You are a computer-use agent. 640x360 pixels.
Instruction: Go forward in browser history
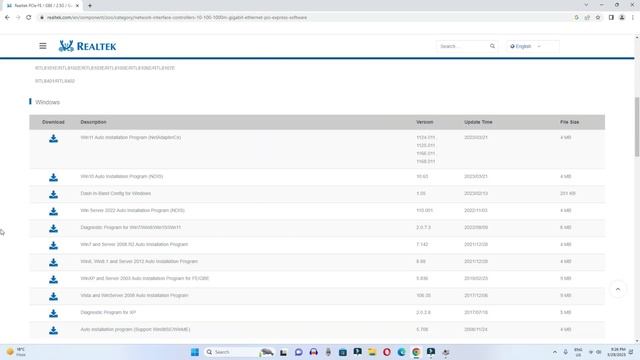point(18,18)
